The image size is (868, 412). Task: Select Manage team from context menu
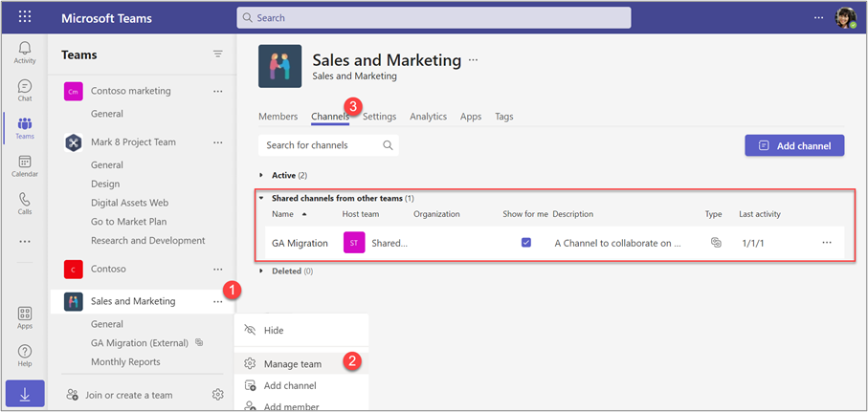tap(295, 363)
